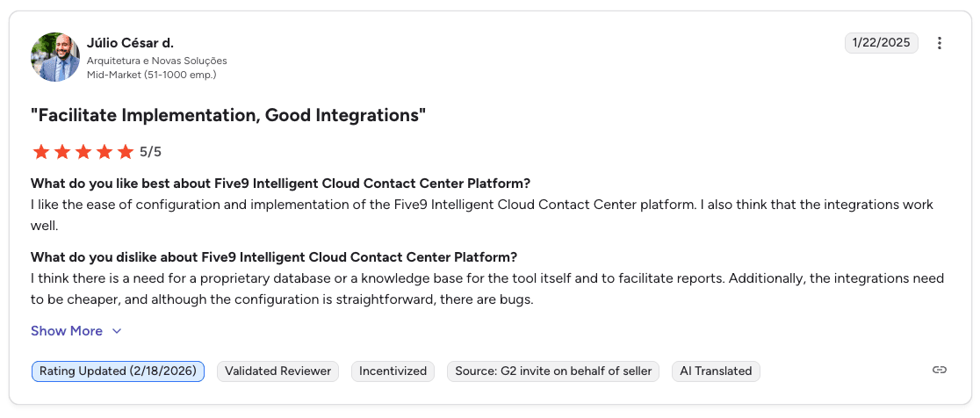Click the review title "Facilitate Implementation, Good Integrations"
980x418 pixels.
pos(228,115)
